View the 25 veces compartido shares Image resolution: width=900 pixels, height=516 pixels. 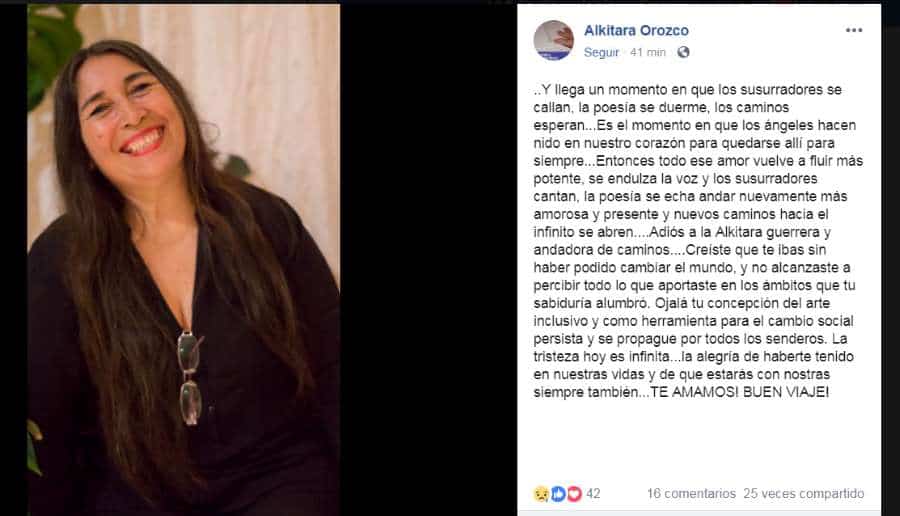point(804,494)
